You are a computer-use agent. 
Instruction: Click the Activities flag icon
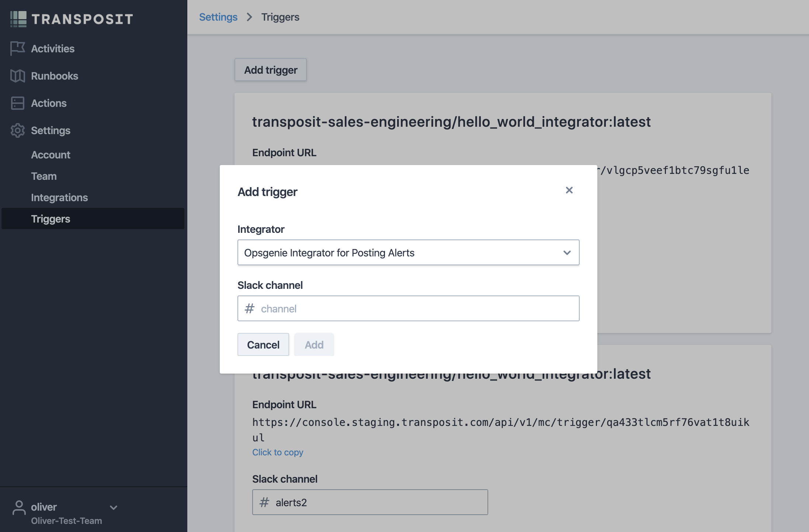(x=17, y=48)
